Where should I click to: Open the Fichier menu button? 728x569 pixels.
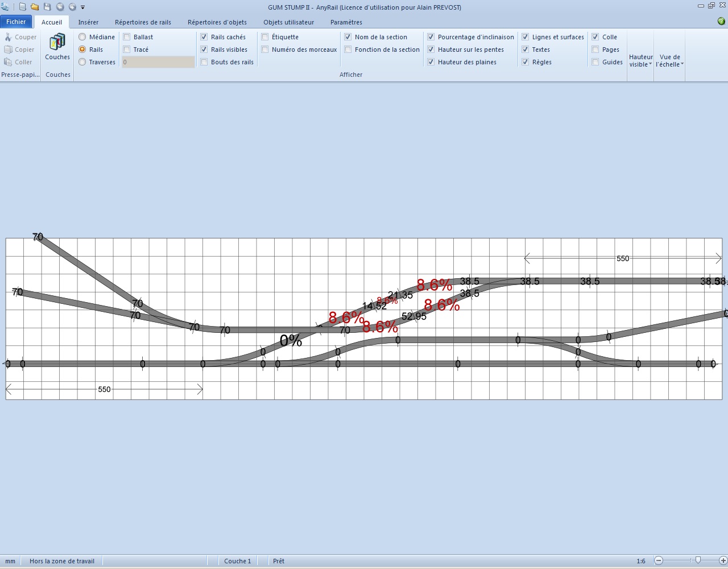tap(16, 22)
